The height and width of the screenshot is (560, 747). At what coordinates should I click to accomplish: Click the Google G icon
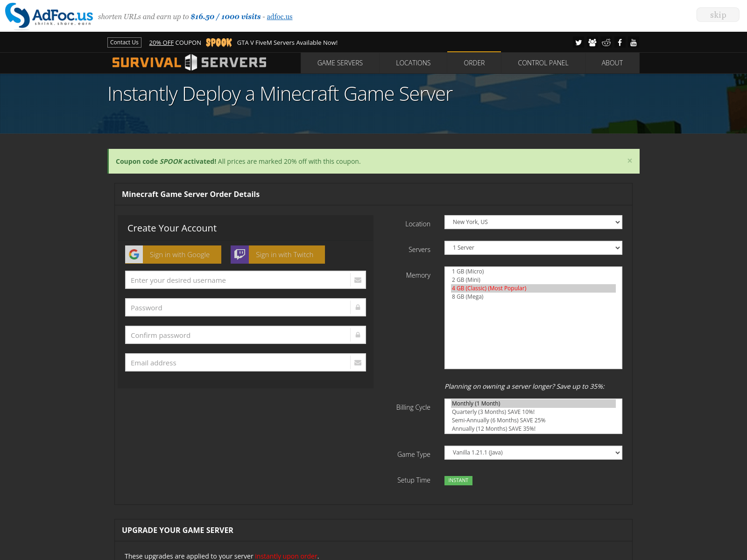134,254
